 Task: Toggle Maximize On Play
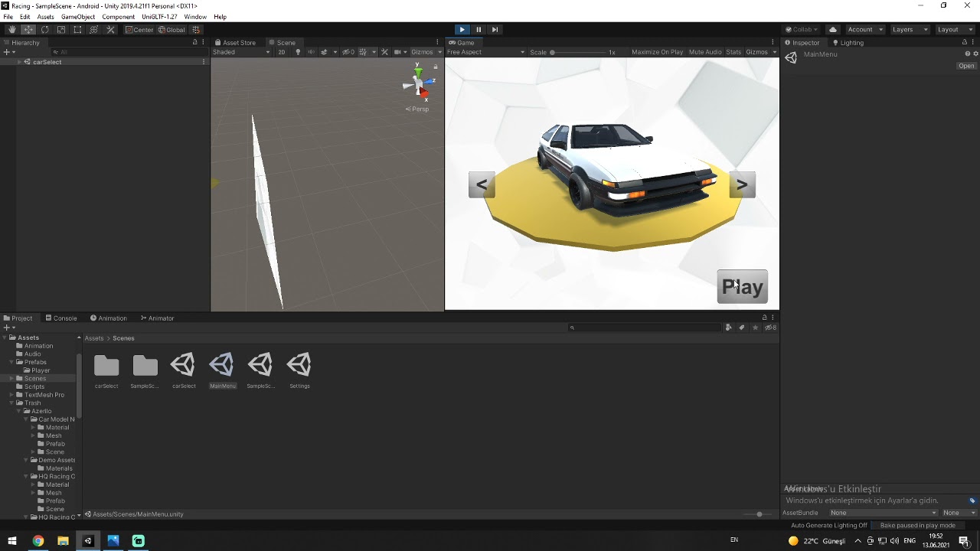tap(656, 52)
